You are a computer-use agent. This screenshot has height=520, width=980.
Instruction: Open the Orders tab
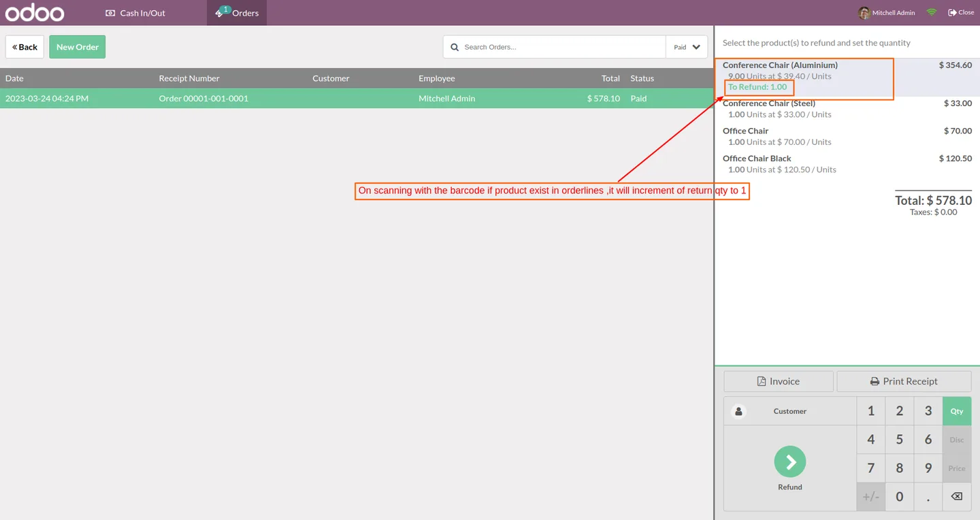point(237,13)
